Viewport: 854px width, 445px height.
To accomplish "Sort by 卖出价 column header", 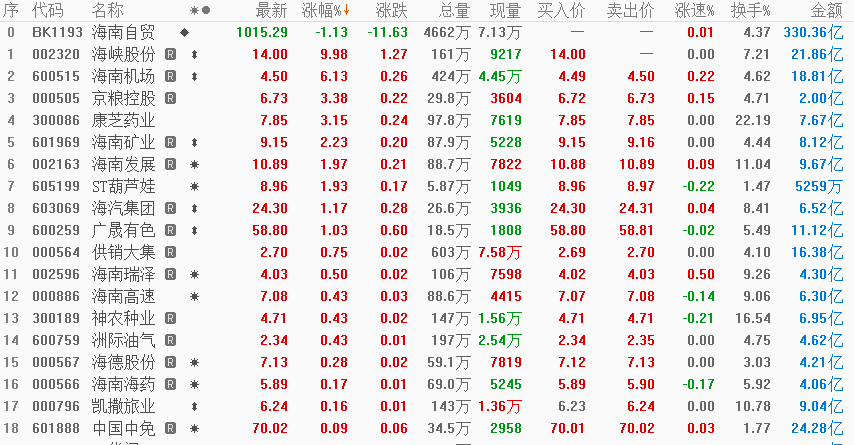I will 630,10.
